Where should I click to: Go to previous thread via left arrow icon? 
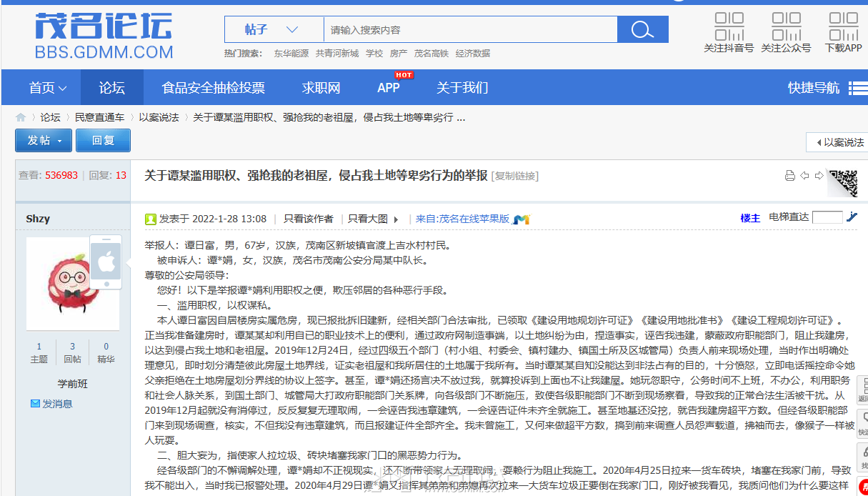804,176
